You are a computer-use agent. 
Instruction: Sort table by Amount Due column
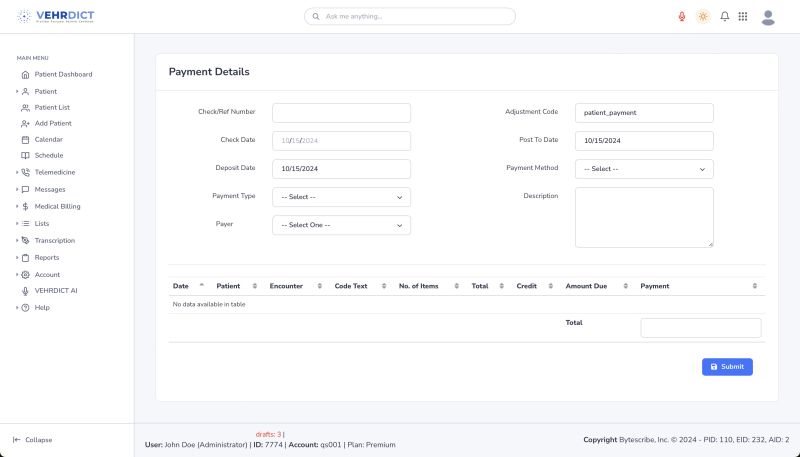pyautogui.click(x=596, y=286)
